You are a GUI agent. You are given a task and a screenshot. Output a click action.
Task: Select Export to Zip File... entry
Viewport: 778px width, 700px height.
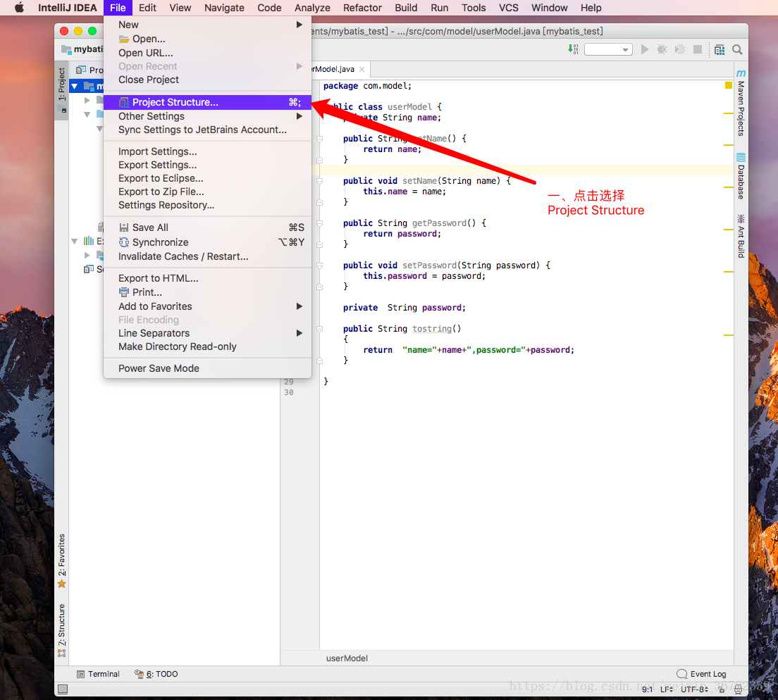(207, 192)
